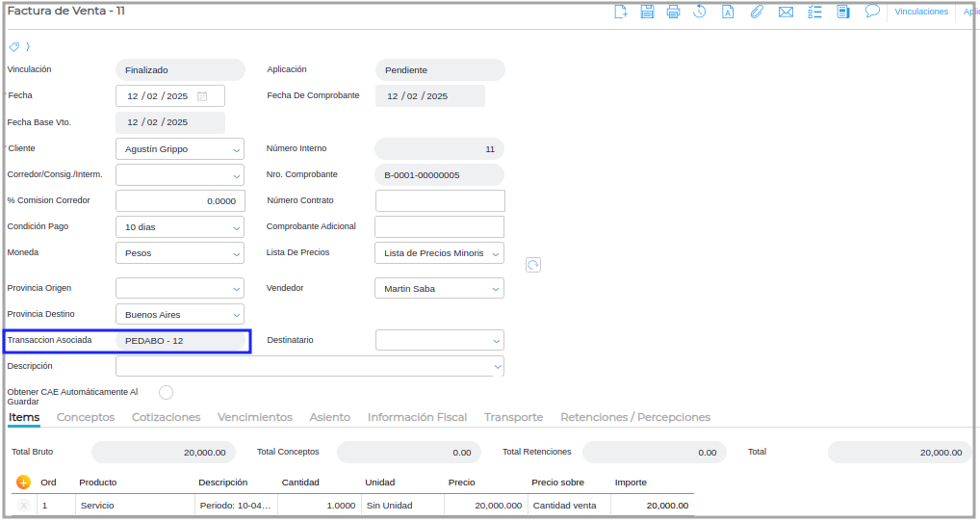The image size is (980, 522).
Task: Open comments via the speech bubble icon
Action: pyautogui.click(x=872, y=12)
